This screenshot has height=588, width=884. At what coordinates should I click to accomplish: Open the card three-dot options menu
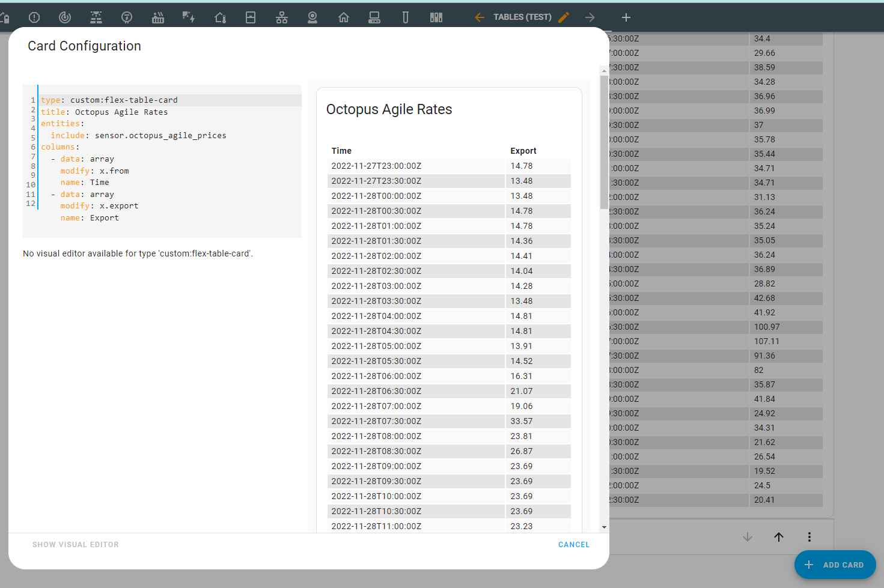809,537
